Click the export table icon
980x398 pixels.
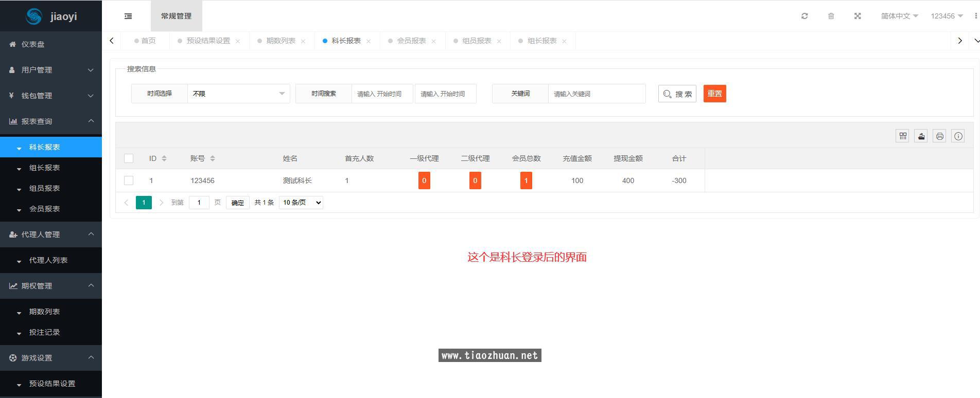[921, 136]
